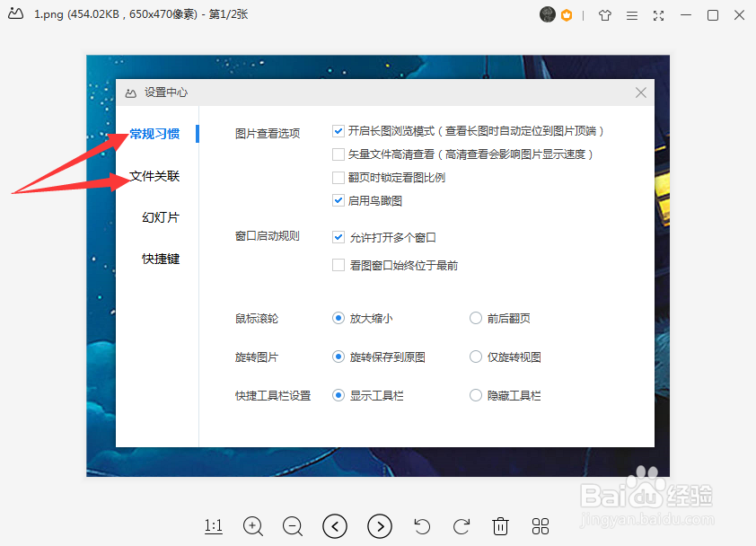
Task: Zoom in with the magnifier plus icon
Action: coord(253,526)
